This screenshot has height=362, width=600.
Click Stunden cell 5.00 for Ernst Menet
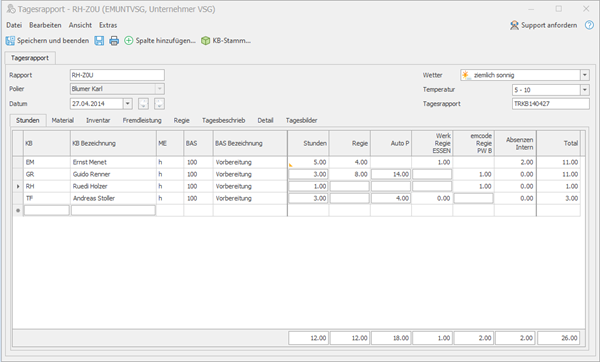tap(308, 162)
